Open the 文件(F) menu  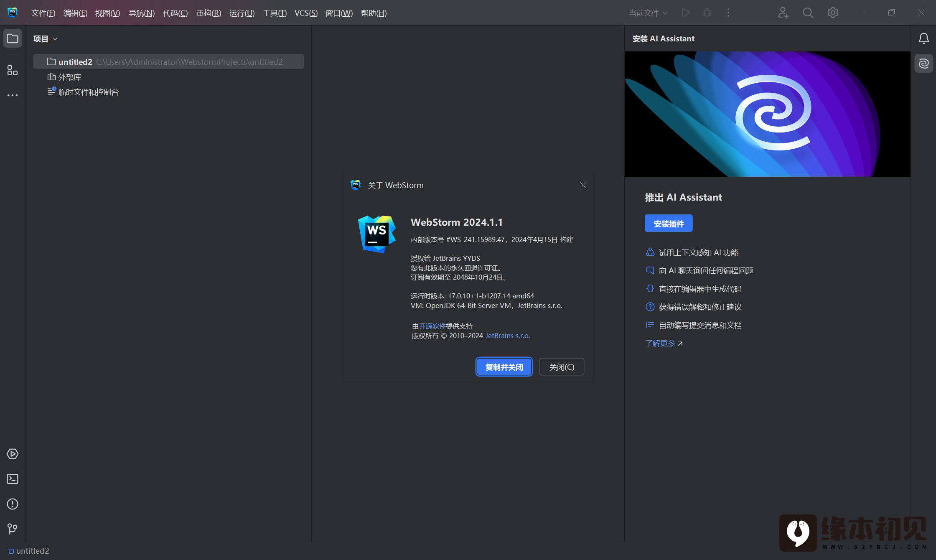43,13
